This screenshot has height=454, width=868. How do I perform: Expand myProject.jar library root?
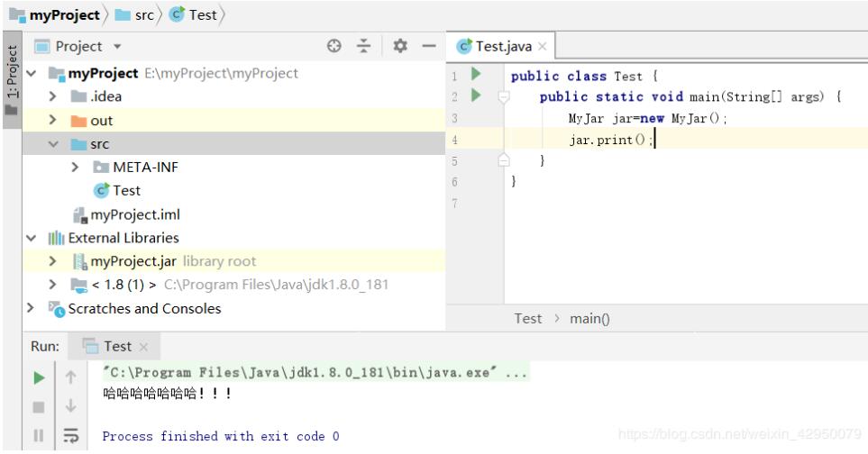click(53, 262)
